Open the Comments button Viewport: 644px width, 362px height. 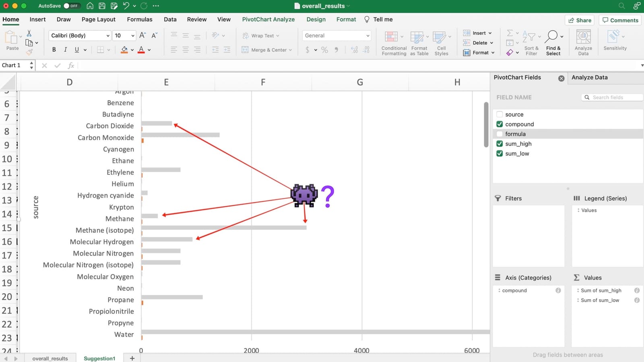click(620, 20)
